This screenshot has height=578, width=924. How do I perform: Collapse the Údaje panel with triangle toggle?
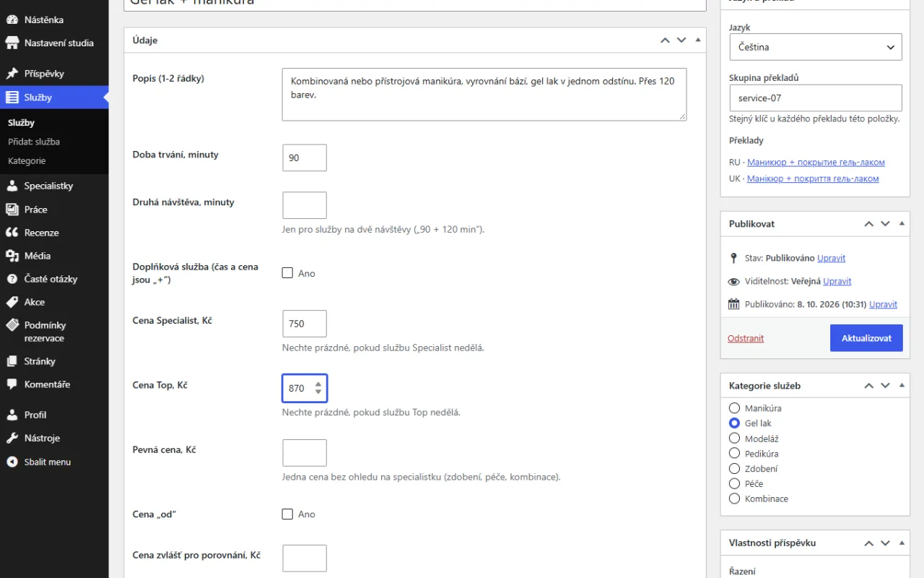coord(698,40)
